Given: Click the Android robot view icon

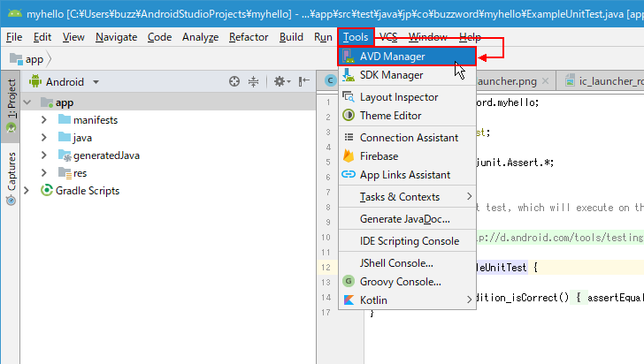Looking at the screenshot, I should coord(35,81).
